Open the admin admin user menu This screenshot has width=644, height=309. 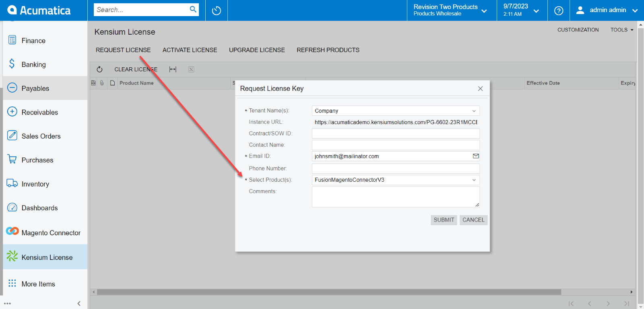(607, 10)
